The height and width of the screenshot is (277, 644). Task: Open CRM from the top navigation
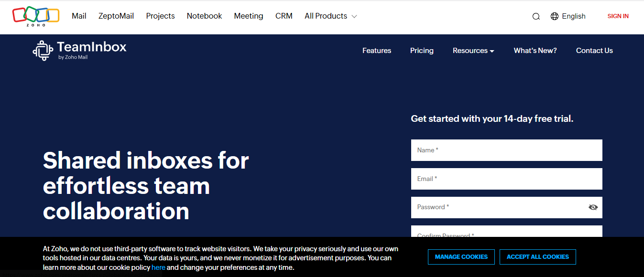click(x=284, y=16)
